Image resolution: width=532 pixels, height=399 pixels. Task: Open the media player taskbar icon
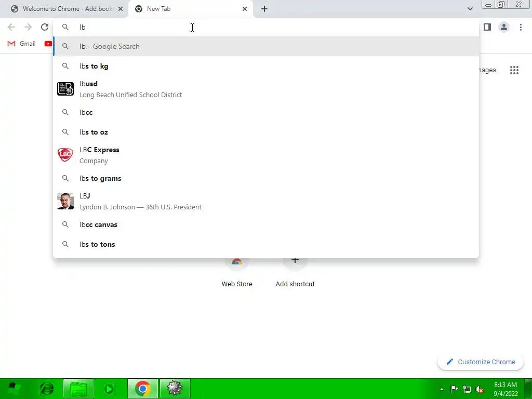point(109,389)
